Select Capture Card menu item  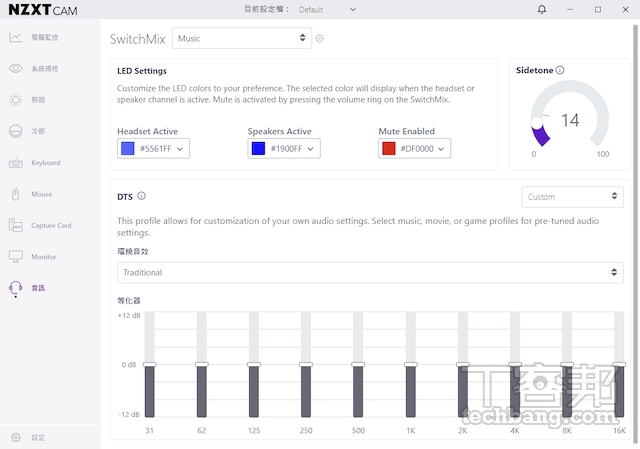pos(51,225)
